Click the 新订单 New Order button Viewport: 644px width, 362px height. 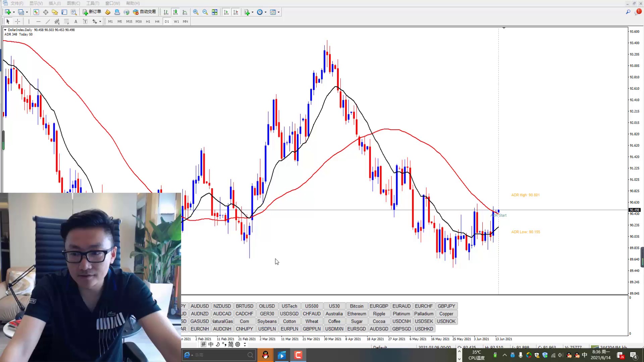[x=92, y=12]
